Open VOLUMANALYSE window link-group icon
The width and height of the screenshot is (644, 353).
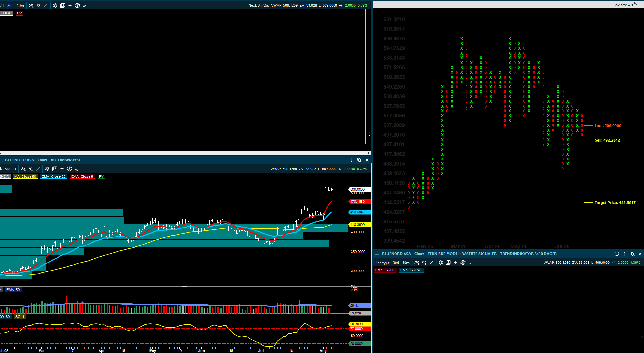359,160
